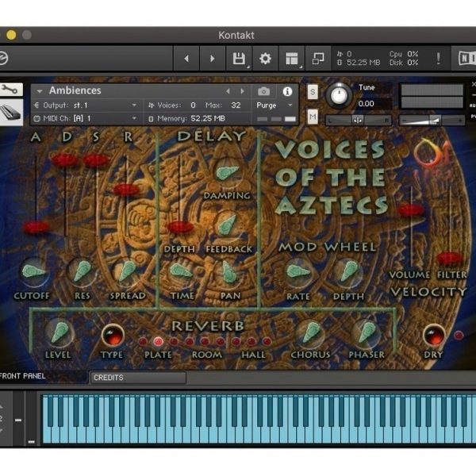
Task: Toggle the red Dry button
Action: point(434,336)
